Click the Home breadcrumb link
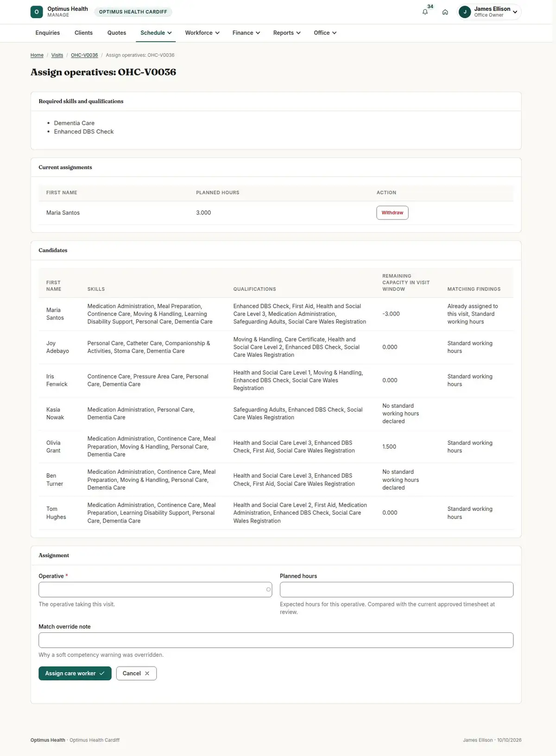The width and height of the screenshot is (556, 756). point(37,55)
